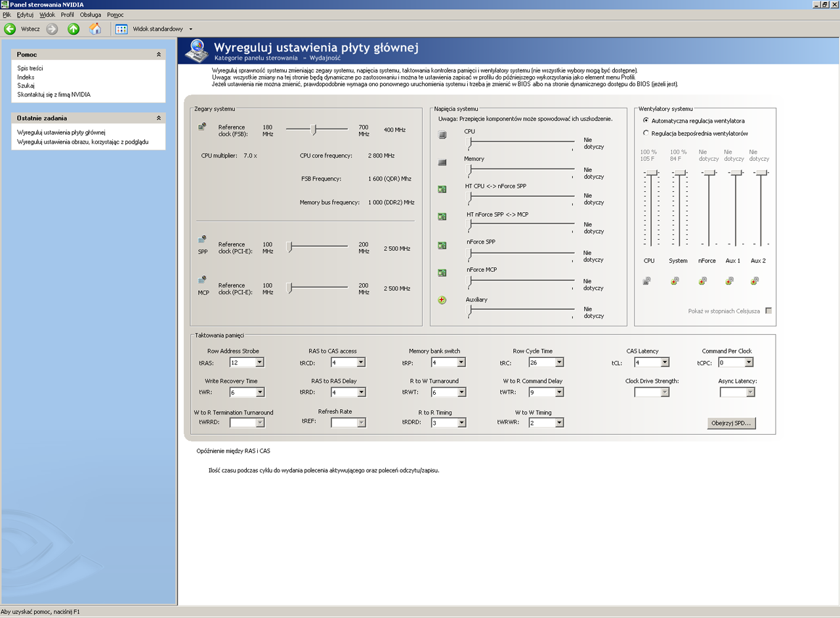Image resolution: width=840 pixels, height=618 pixels.
Task: Click the HT nForce SPP <-> MCP icon
Action: [x=442, y=217]
